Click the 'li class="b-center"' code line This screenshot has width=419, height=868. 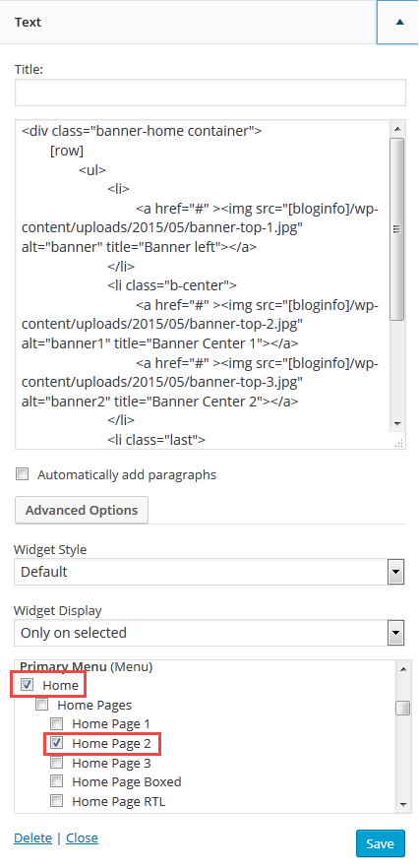click(x=172, y=285)
